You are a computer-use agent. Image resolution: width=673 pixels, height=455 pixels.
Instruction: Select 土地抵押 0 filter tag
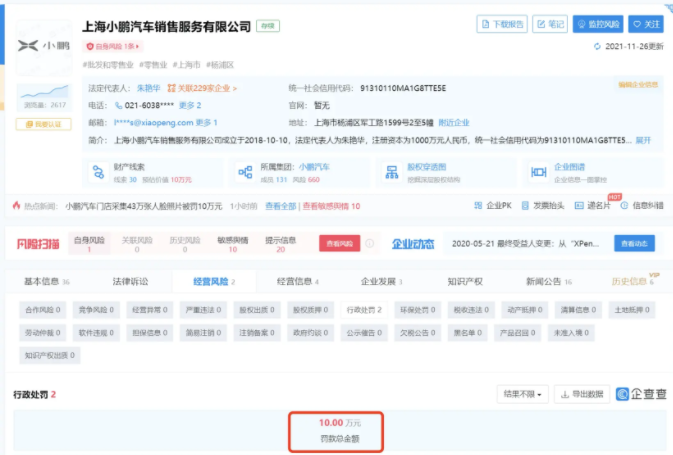click(632, 310)
